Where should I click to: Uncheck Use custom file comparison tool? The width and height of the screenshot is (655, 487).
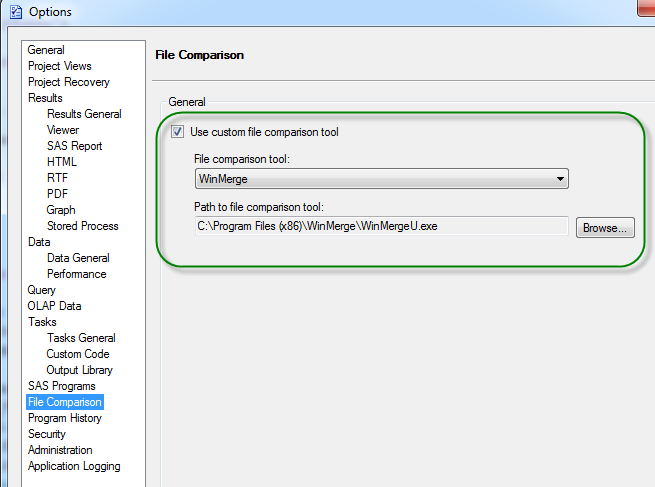pyautogui.click(x=177, y=132)
